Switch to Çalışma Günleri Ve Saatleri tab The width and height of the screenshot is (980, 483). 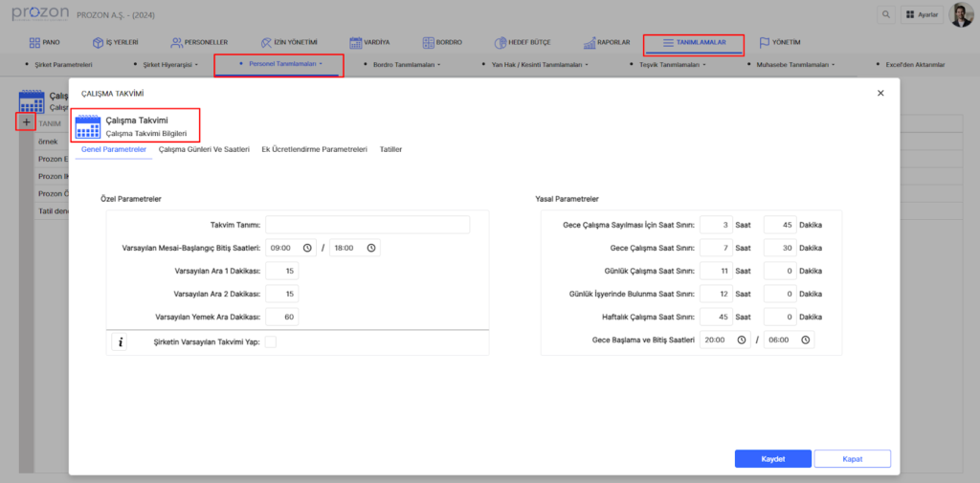click(x=204, y=150)
